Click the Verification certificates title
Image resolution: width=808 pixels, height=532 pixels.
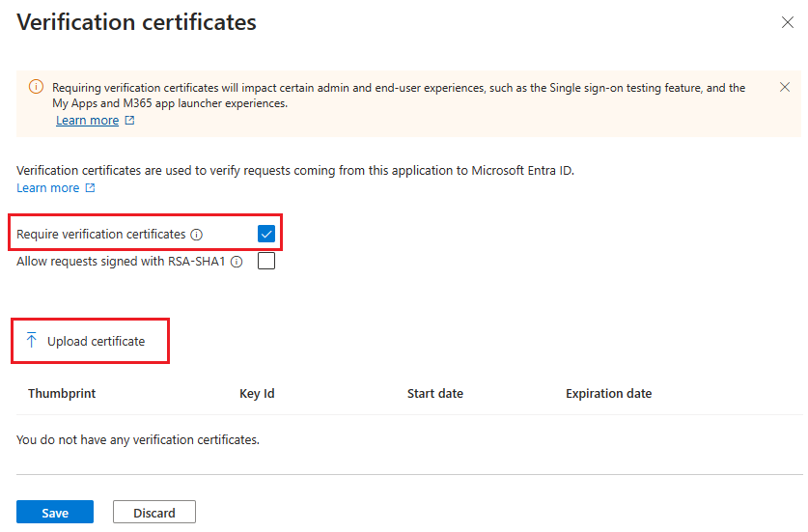136,22
